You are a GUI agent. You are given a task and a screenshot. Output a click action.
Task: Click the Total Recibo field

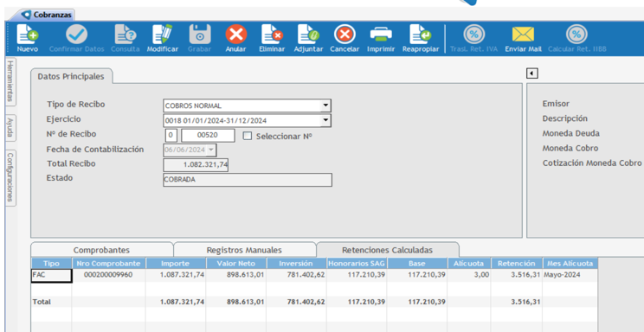click(196, 165)
